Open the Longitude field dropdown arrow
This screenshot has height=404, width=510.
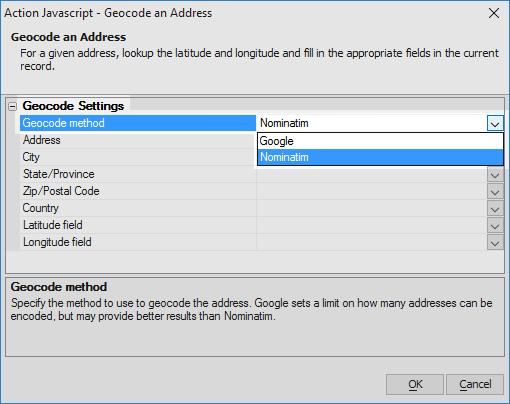[x=495, y=242]
